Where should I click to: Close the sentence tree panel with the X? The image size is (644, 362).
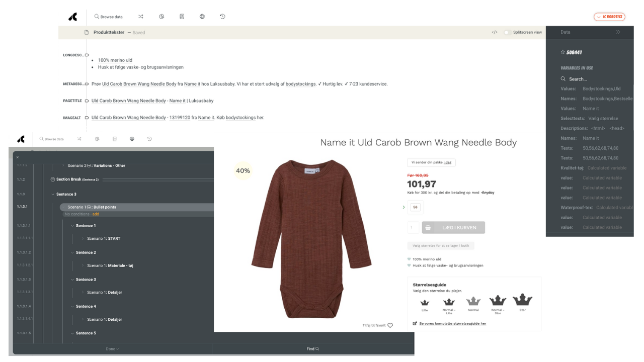[18, 157]
